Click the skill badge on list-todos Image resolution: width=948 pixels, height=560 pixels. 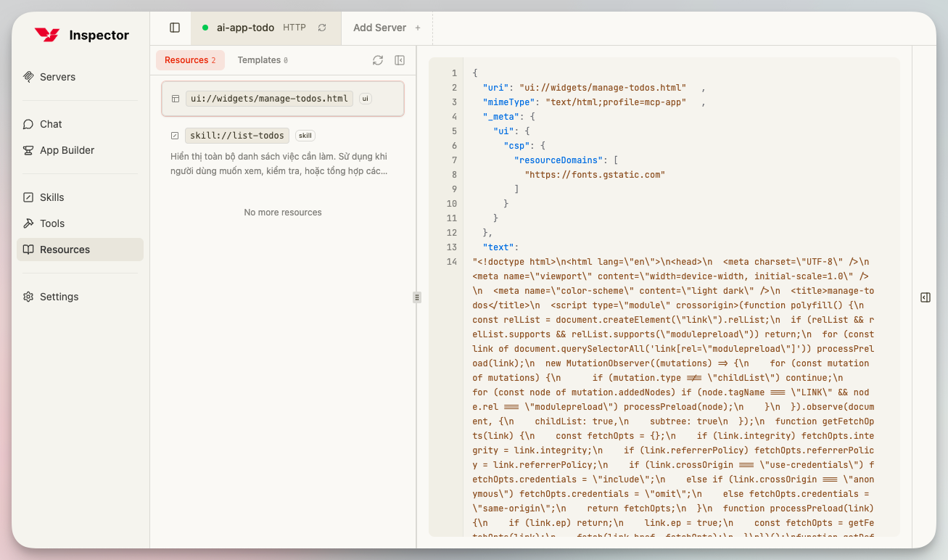(305, 136)
